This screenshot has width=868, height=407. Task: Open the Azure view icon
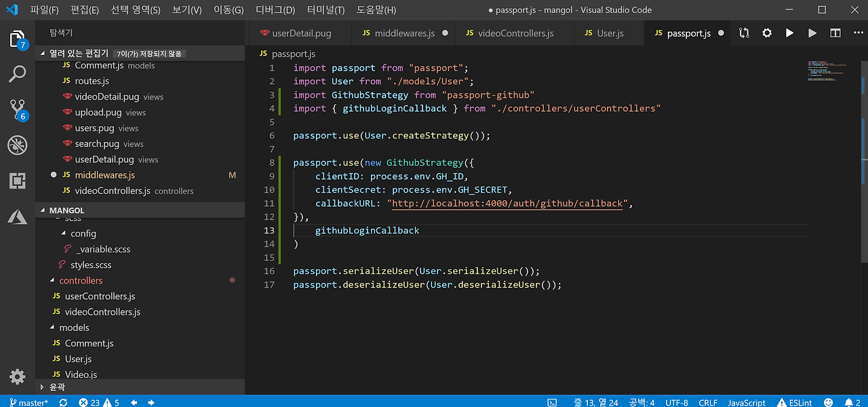tap(18, 216)
